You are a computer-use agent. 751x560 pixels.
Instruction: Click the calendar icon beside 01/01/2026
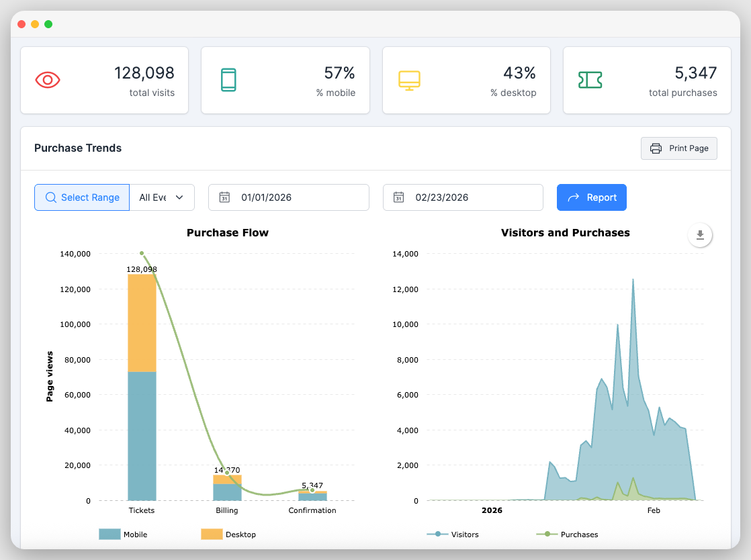point(225,197)
